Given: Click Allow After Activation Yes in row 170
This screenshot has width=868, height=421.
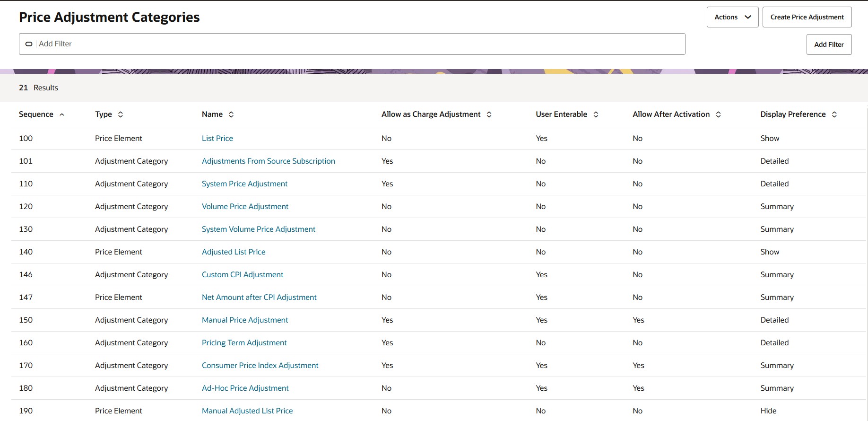Looking at the screenshot, I should [638, 365].
